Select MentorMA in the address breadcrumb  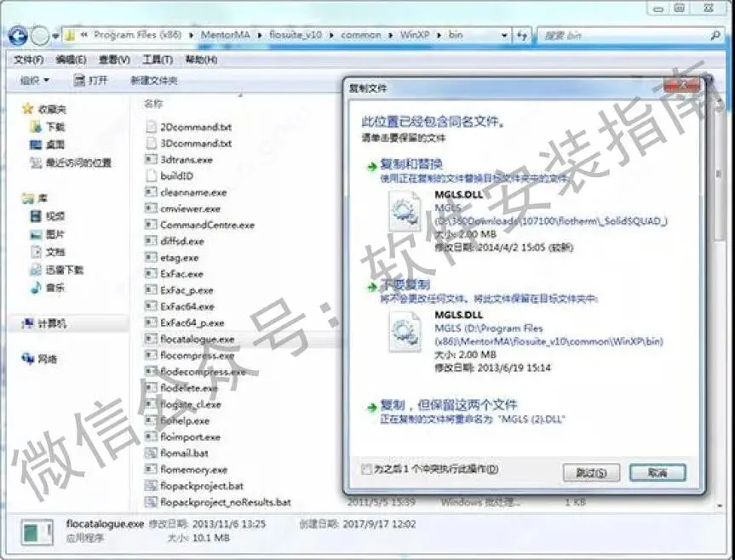tap(225, 35)
